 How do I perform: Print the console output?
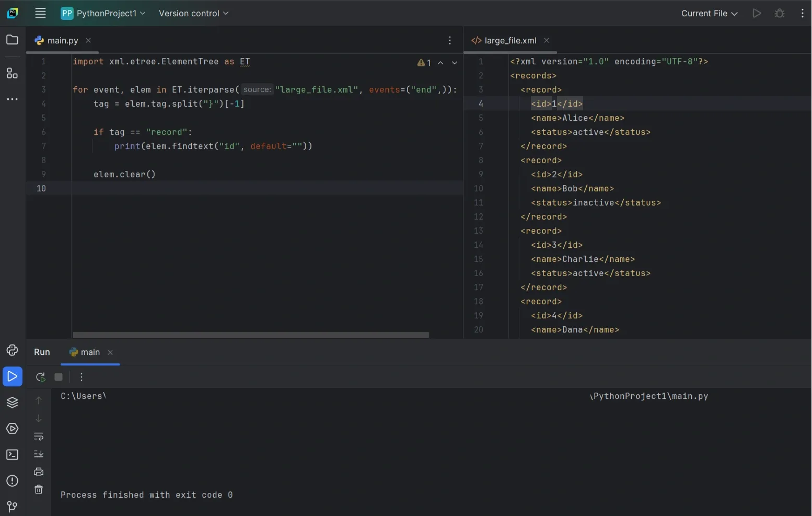pyautogui.click(x=39, y=472)
